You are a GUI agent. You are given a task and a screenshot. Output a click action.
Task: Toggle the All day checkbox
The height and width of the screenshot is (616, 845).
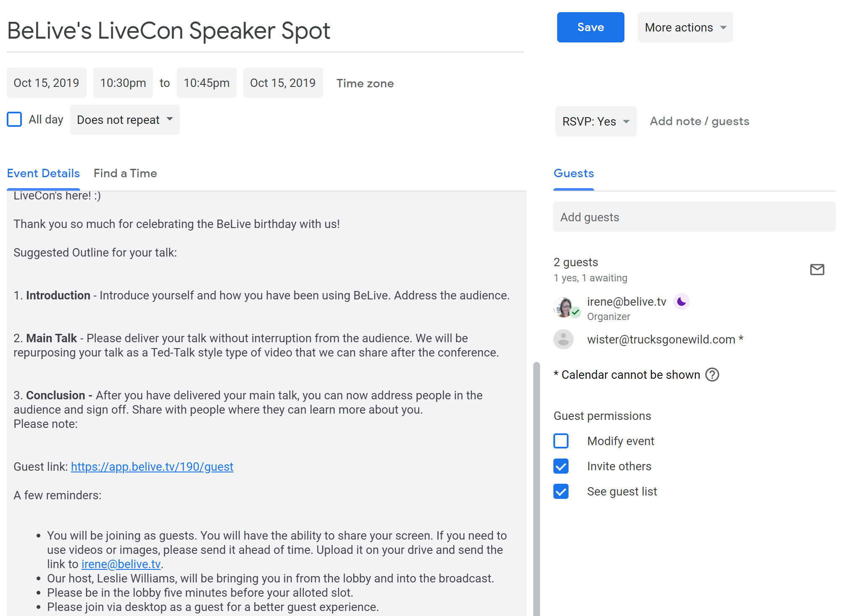15,119
